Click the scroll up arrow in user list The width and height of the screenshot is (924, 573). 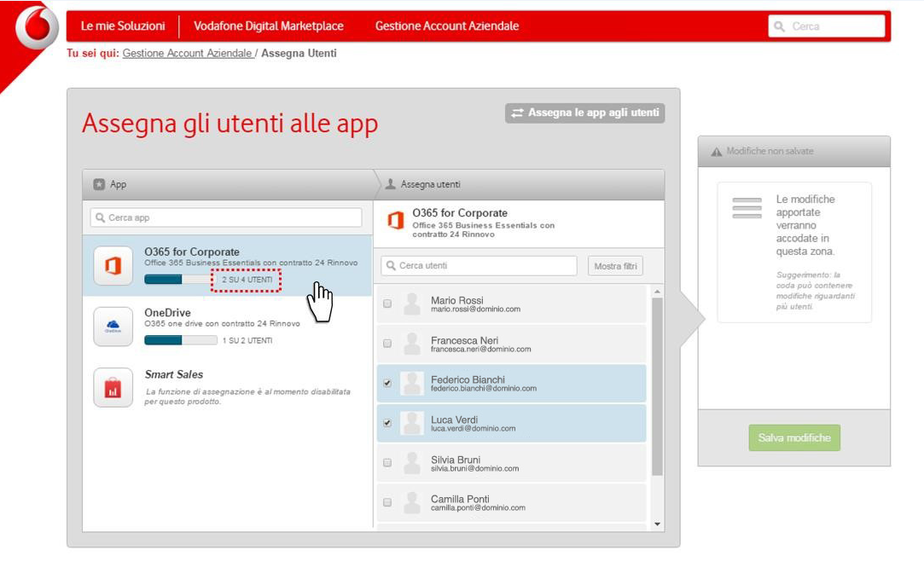(x=657, y=292)
